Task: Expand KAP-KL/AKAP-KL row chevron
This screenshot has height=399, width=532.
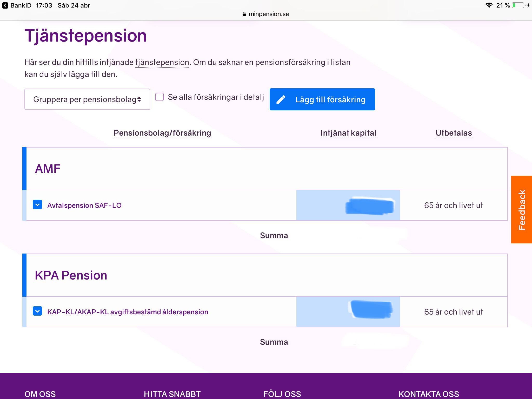Action: (x=37, y=311)
